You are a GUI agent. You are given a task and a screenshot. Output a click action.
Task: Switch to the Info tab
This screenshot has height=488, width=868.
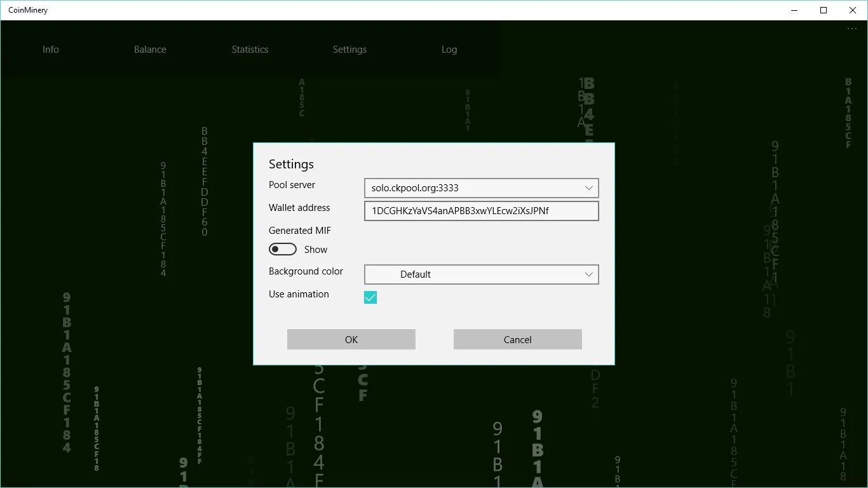point(51,49)
